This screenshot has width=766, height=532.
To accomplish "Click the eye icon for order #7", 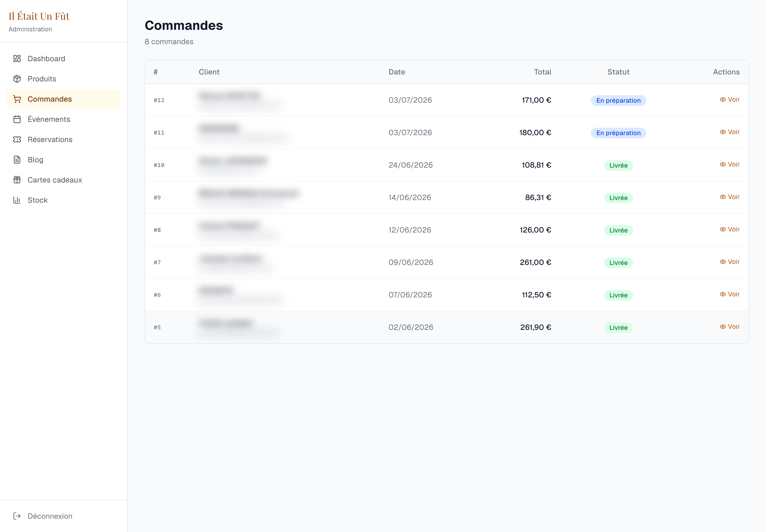I will [723, 262].
